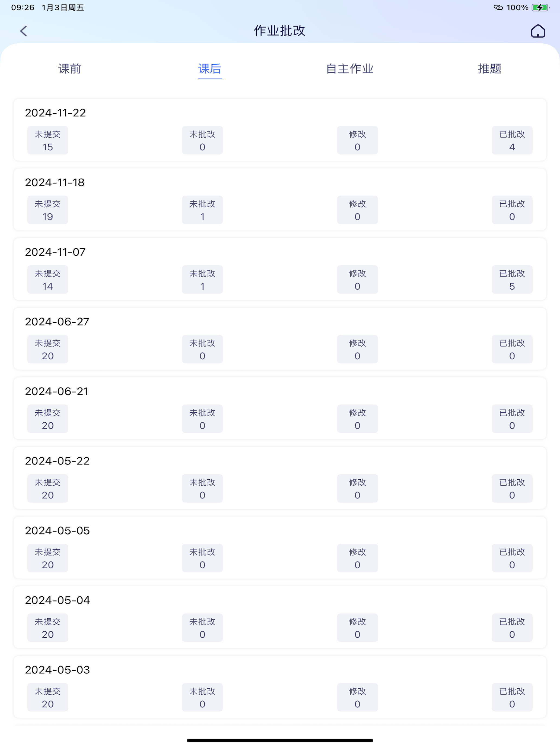Screen dimensions: 560x747
Task: Go back using the left arrow icon
Action: point(23,31)
